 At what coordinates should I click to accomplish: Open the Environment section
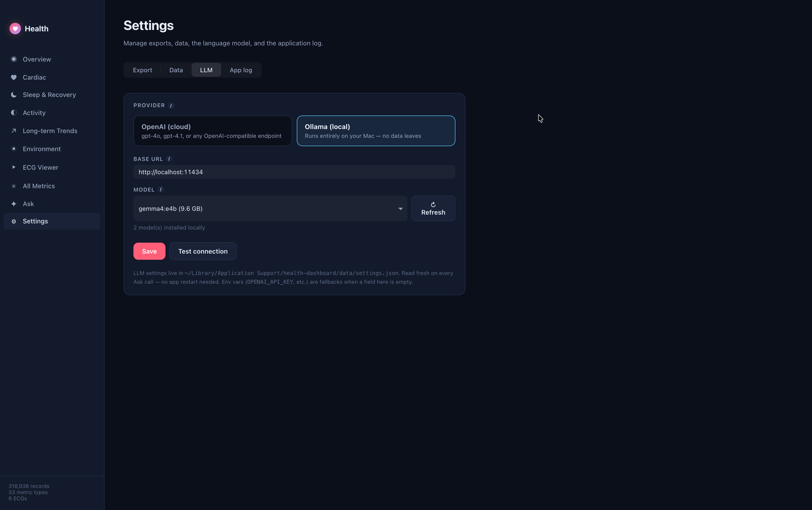click(x=52, y=149)
